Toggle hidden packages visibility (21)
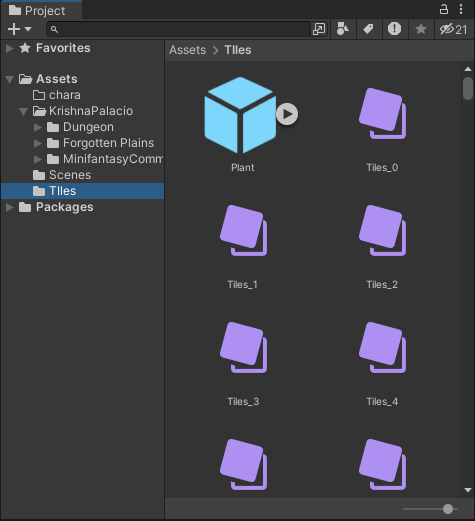 [453, 29]
